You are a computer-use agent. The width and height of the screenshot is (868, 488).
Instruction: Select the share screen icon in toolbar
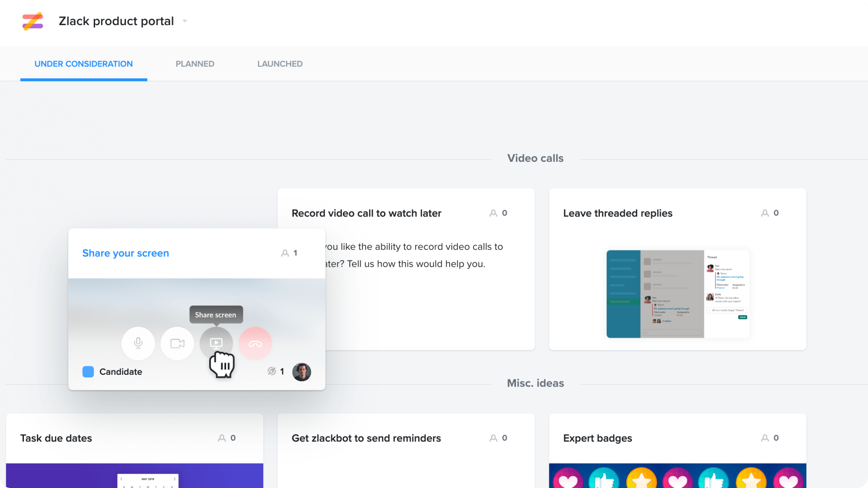click(x=216, y=343)
